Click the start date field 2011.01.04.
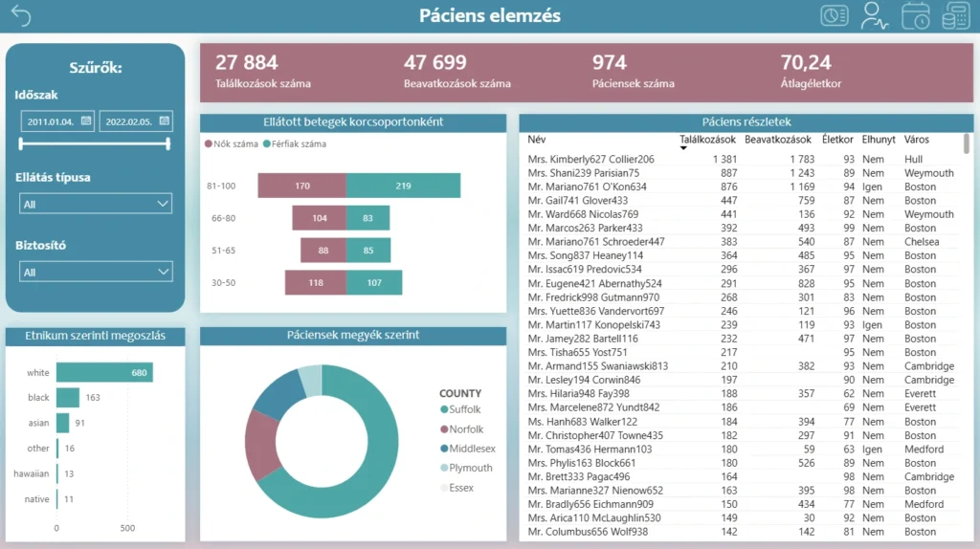The height and width of the screenshot is (549, 980). (x=52, y=121)
